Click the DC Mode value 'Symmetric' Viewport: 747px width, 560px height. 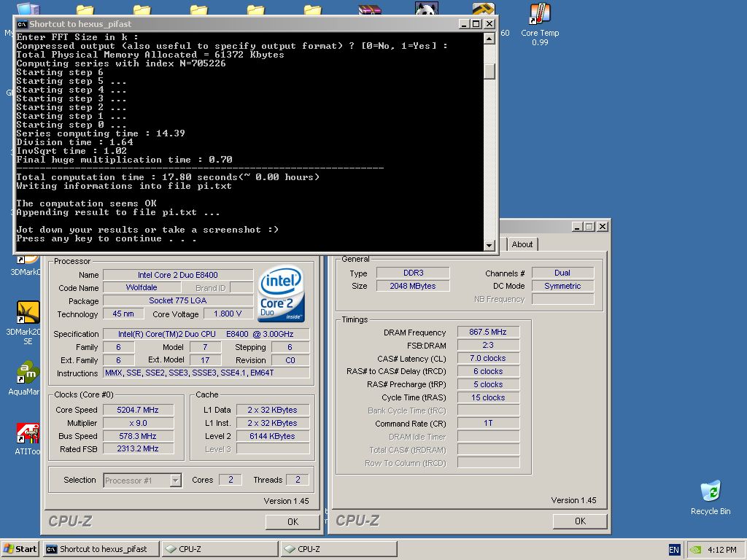coord(562,286)
